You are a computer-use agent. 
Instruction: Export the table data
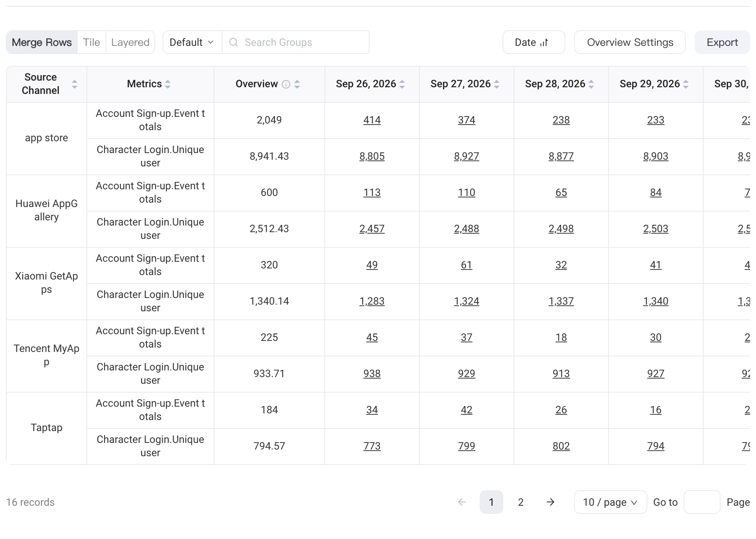(722, 42)
